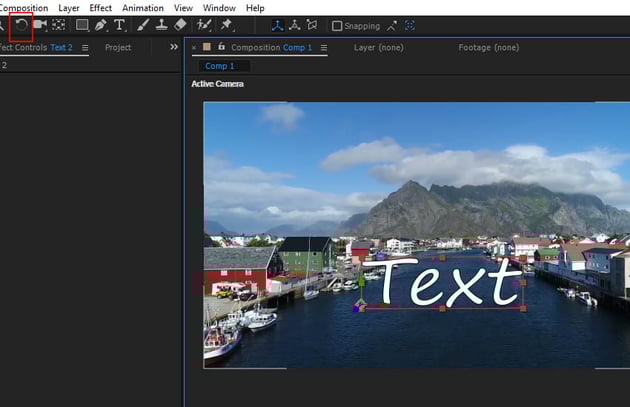Select the Clone Stamp tool
Viewport: 630px width, 407px height.
161,24
